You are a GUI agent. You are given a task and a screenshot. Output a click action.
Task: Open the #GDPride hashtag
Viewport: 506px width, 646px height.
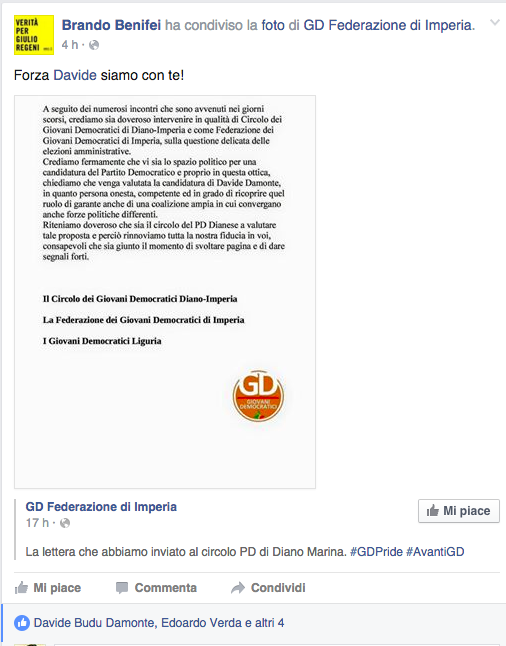point(376,552)
